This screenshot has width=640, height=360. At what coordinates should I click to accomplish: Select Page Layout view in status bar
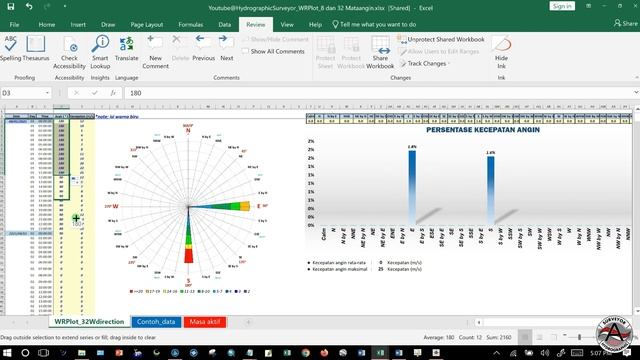click(540, 337)
